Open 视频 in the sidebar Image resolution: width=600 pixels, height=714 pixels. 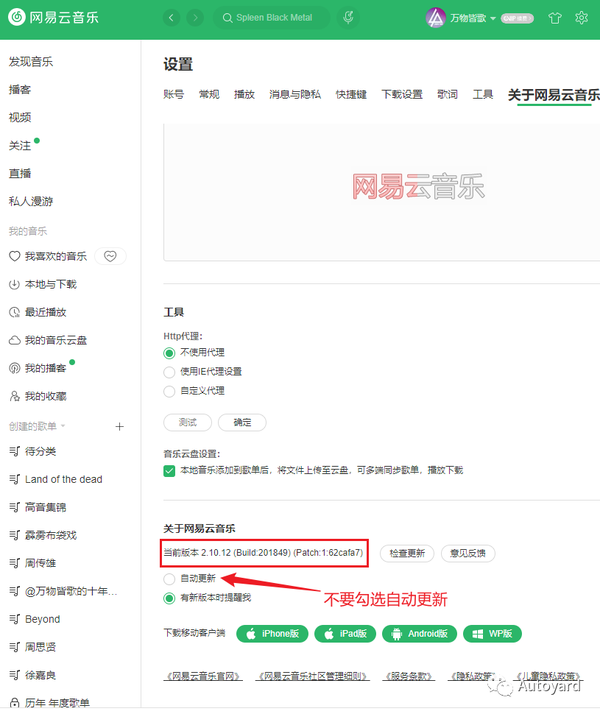[20, 117]
